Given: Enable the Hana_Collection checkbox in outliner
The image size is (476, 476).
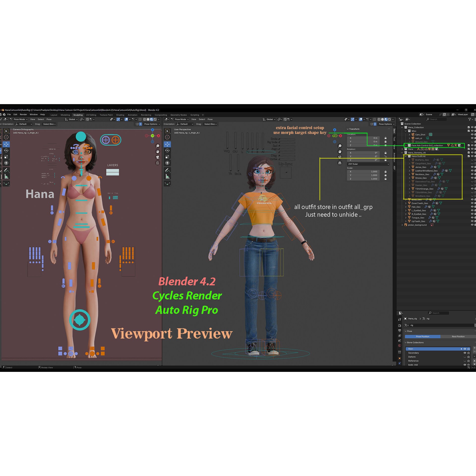Looking at the screenshot, I should pyautogui.click(x=469, y=127).
